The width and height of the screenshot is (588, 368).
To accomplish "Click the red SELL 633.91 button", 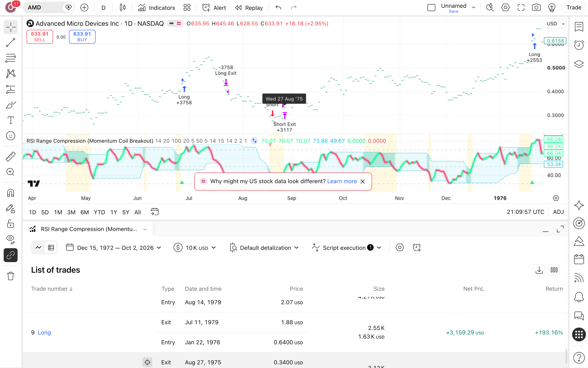I will click(x=40, y=37).
